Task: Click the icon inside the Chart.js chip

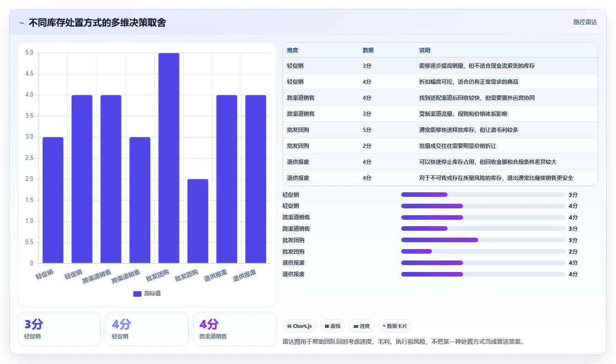Action: point(289,326)
